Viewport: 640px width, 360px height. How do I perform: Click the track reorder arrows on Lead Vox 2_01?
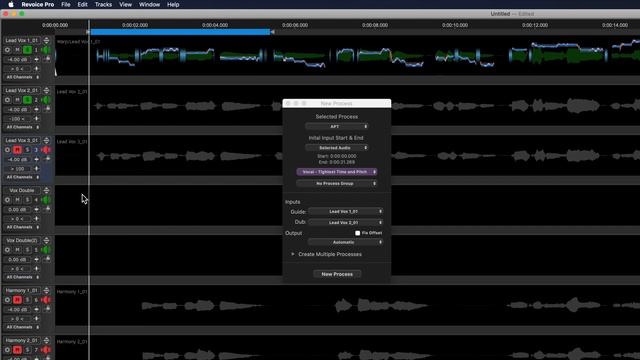point(46,90)
